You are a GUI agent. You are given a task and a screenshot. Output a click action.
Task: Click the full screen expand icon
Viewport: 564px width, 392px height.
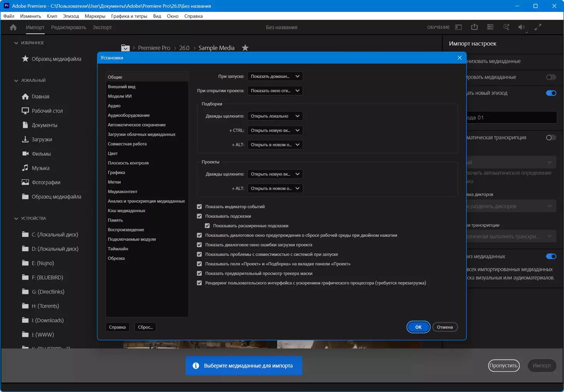538,27
